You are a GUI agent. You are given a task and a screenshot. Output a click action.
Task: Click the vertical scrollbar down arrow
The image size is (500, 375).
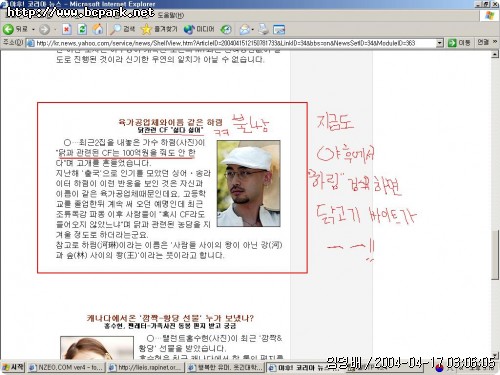coord(495,355)
